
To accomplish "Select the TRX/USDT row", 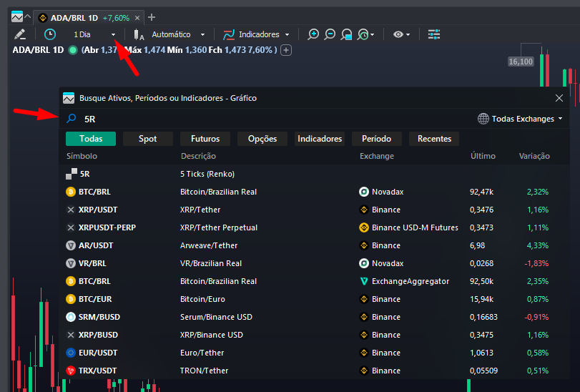I will pos(314,371).
